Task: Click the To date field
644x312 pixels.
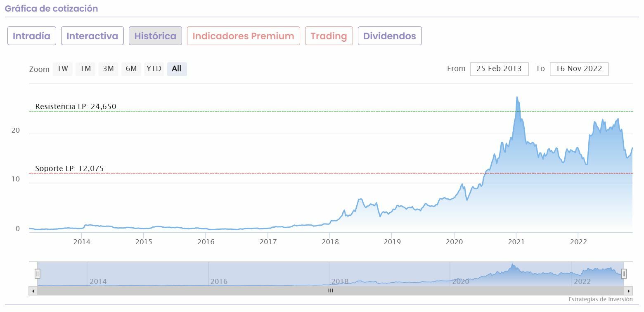Action: (x=579, y=69)
